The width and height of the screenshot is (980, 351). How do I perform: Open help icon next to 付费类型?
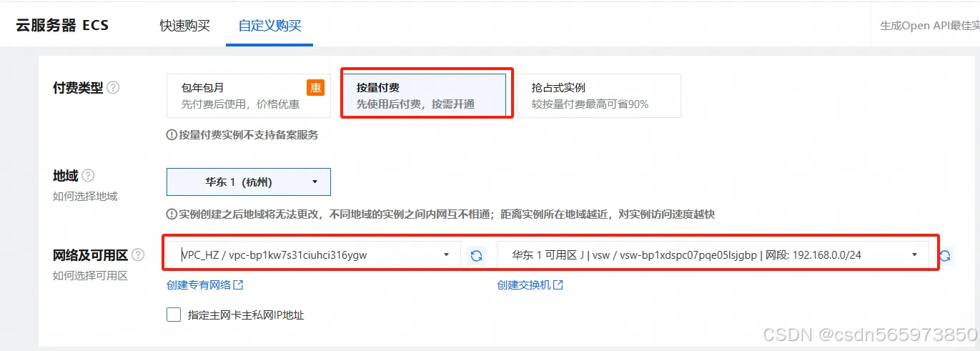113,88
